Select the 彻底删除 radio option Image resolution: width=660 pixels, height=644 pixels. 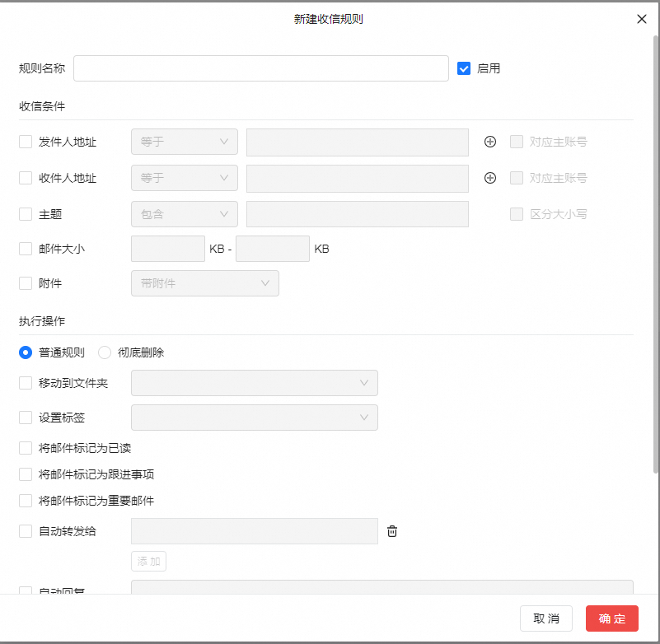tap(105, 352)
